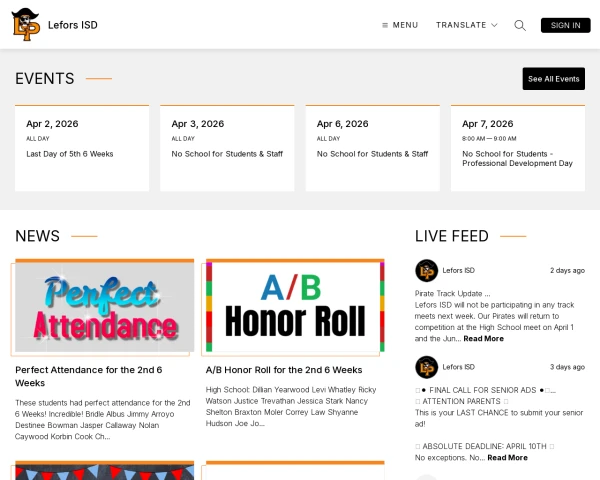This screenshot has height=480, width=600.
Task: Open A/B Honor Roll for the 2nd 6 Weeks
Action: point(284,370)
